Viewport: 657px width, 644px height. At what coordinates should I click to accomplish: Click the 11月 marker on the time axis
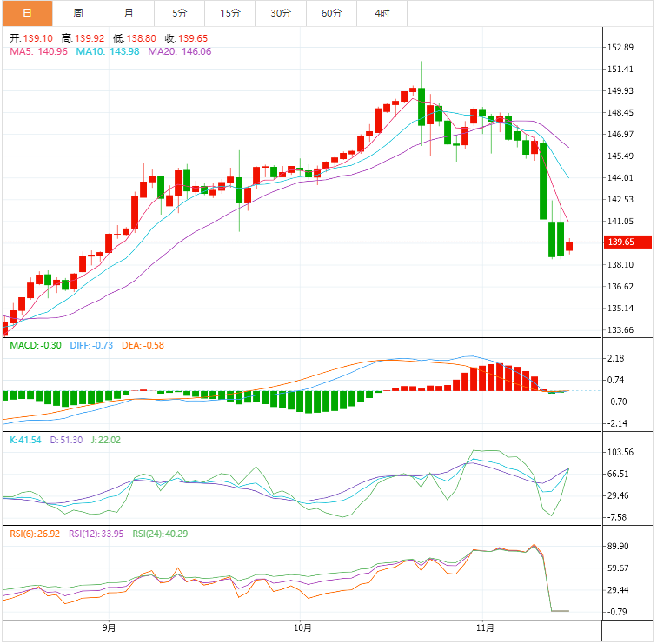click(x=486, y=627)
